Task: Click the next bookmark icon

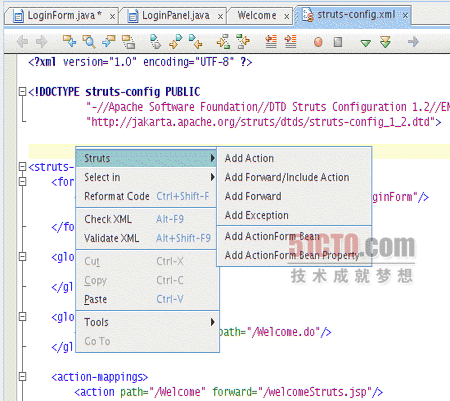Action: [x=176, y=42]
